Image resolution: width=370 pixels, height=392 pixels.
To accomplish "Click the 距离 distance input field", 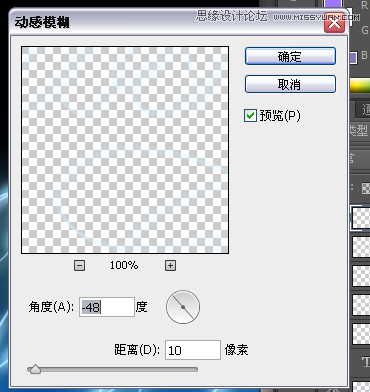I will (193, 350).
